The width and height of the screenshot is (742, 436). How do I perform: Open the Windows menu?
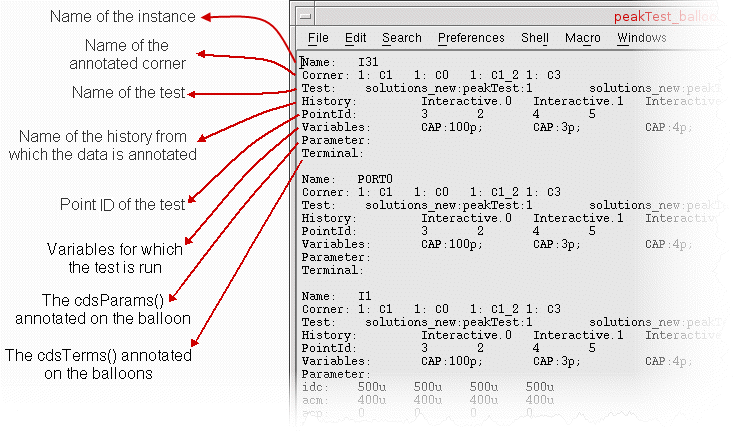(641, 38)
